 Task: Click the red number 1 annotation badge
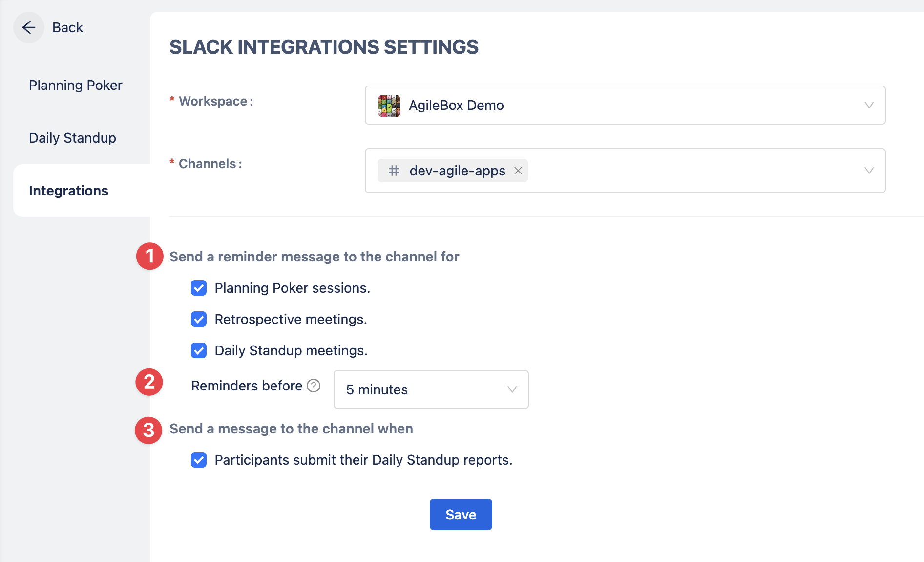pos(149,256)
